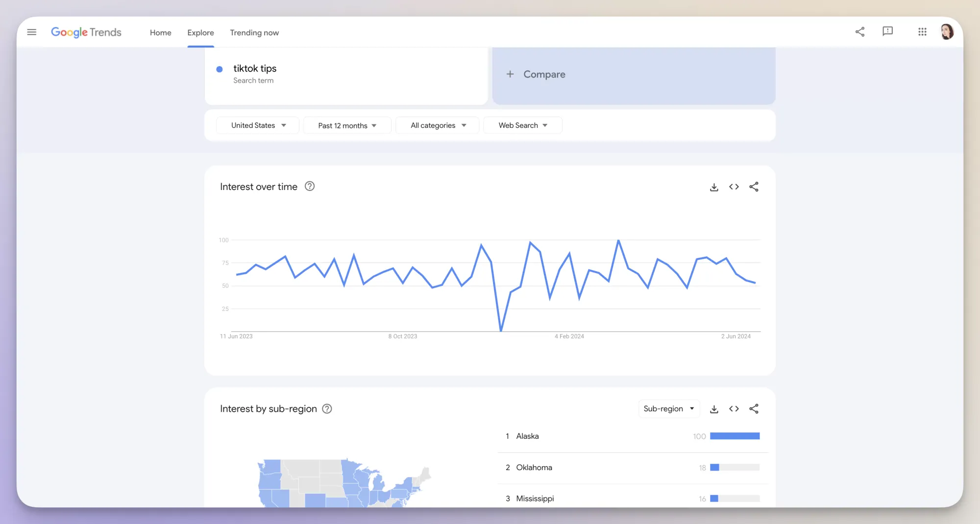Download Interest by sub-region data
The image size is (980, 524).
714,409
